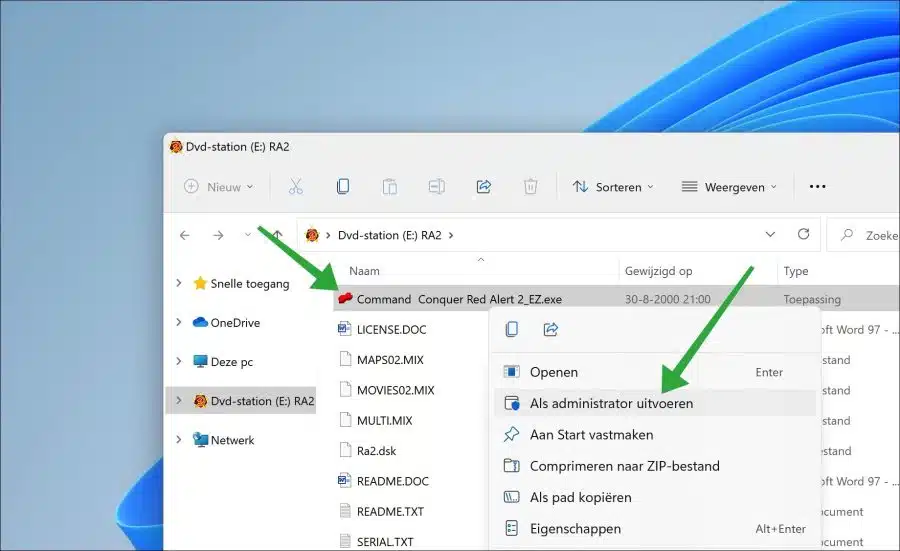Screen dimensions: 900x551
Task: Click the Rename icon in toolbar
Action: [437, 187]
